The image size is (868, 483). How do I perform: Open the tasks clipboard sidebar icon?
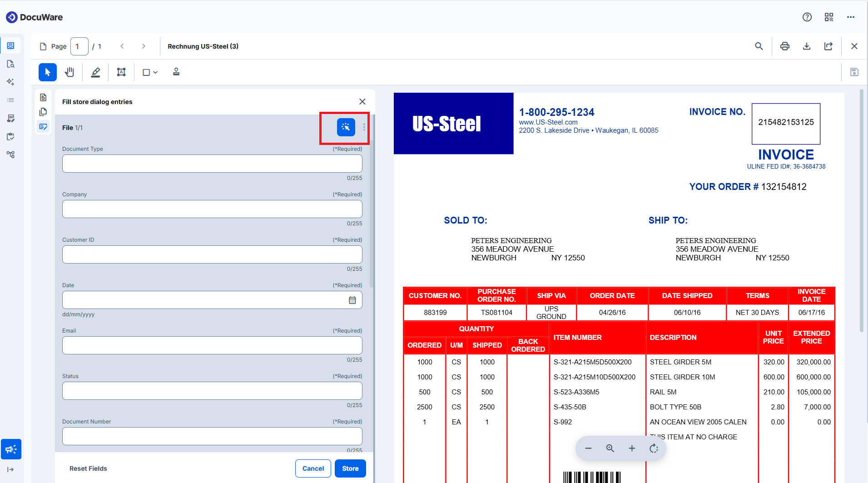(x=10, y=136)
